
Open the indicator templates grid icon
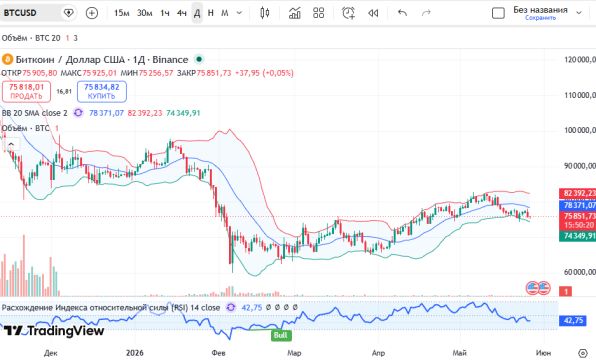(x=319, y=13)
